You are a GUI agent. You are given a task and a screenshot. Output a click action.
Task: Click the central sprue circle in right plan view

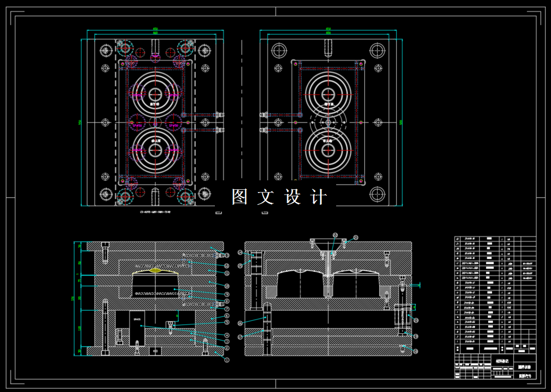pyautogui.click(x=328, y=122)
